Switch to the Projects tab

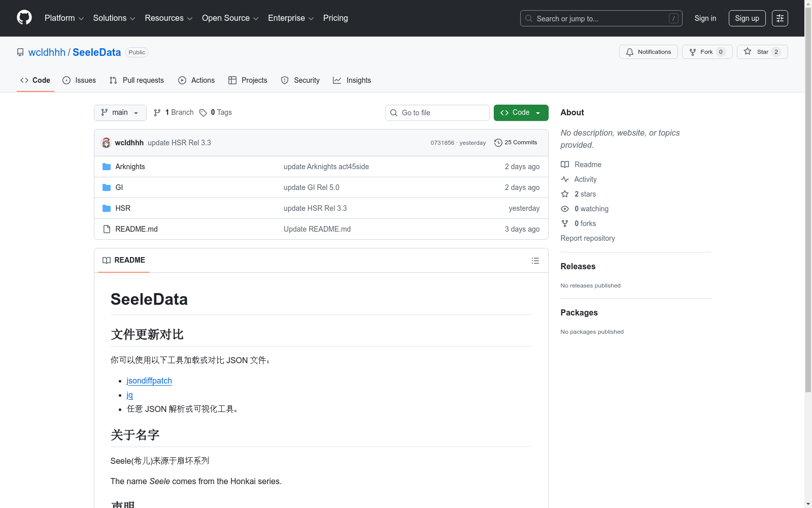(x=248, y=80)
